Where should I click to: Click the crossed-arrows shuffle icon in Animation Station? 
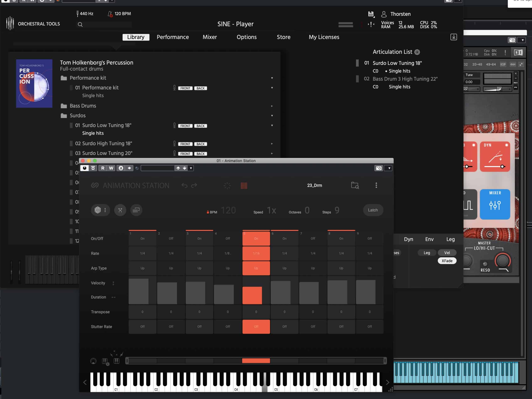[120, 210]
